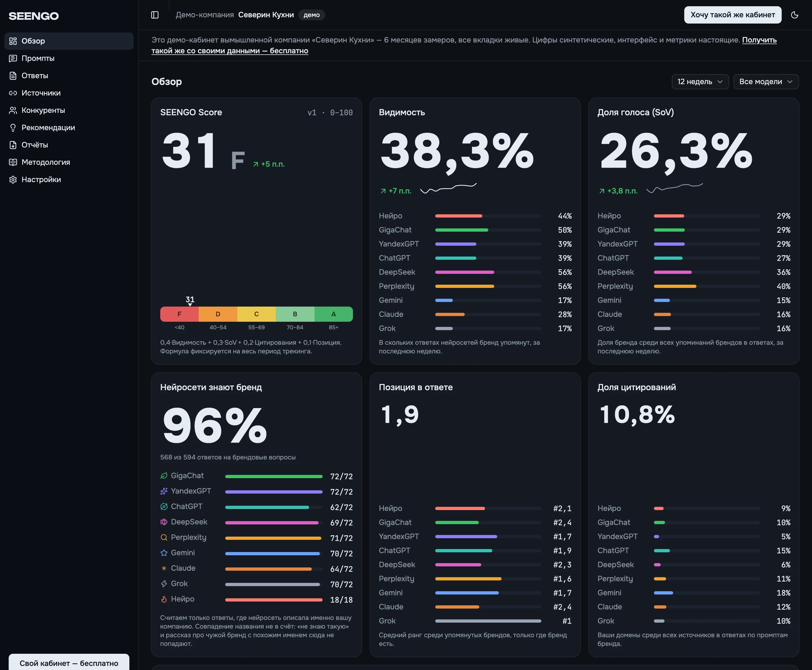Click the v1 · 0-100 score version label
The width and height of the screenshot is (812, 670).
pyautogui.click(x=330, y=113)
